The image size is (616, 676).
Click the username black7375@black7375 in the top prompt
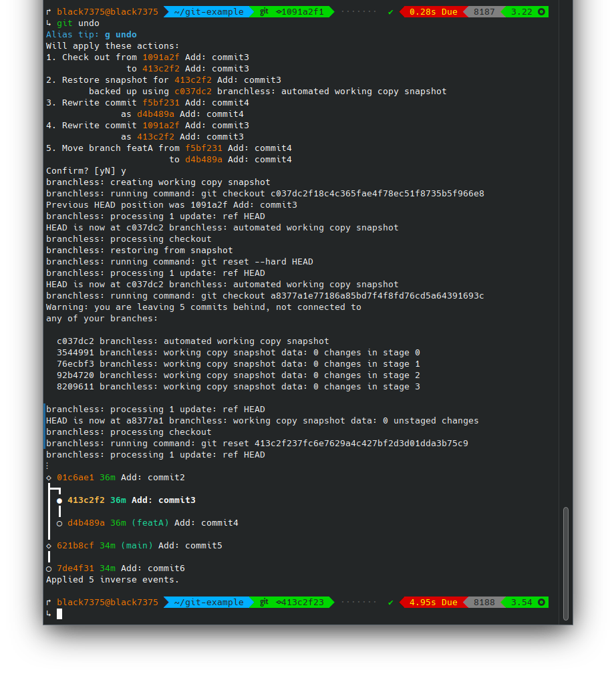click(108, 11)
